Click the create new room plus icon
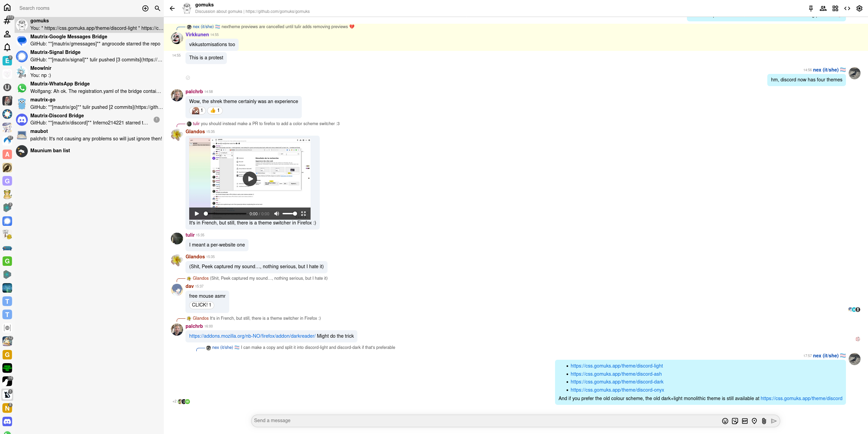868x434 pixels. (x=145, y=8)
